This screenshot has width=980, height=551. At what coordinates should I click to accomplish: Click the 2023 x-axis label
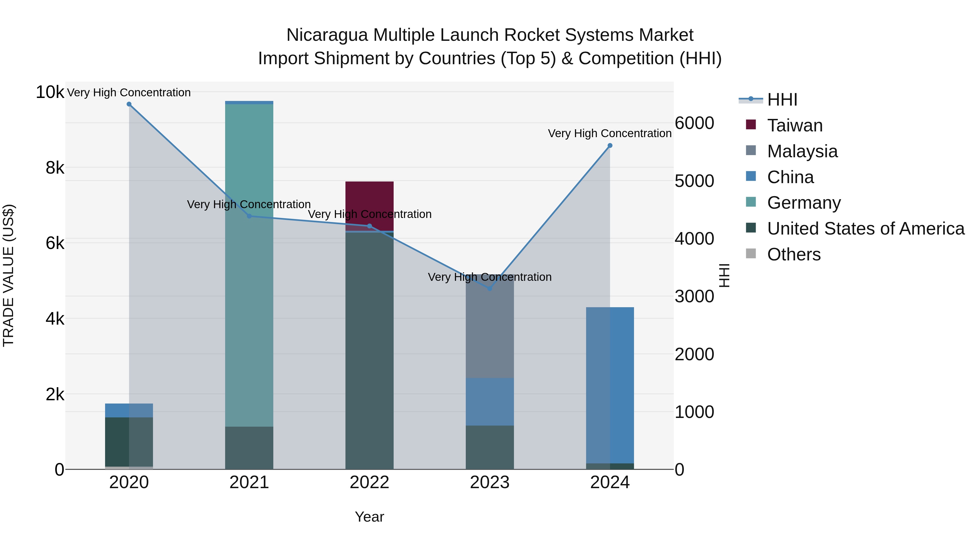(x=490, y=482)
